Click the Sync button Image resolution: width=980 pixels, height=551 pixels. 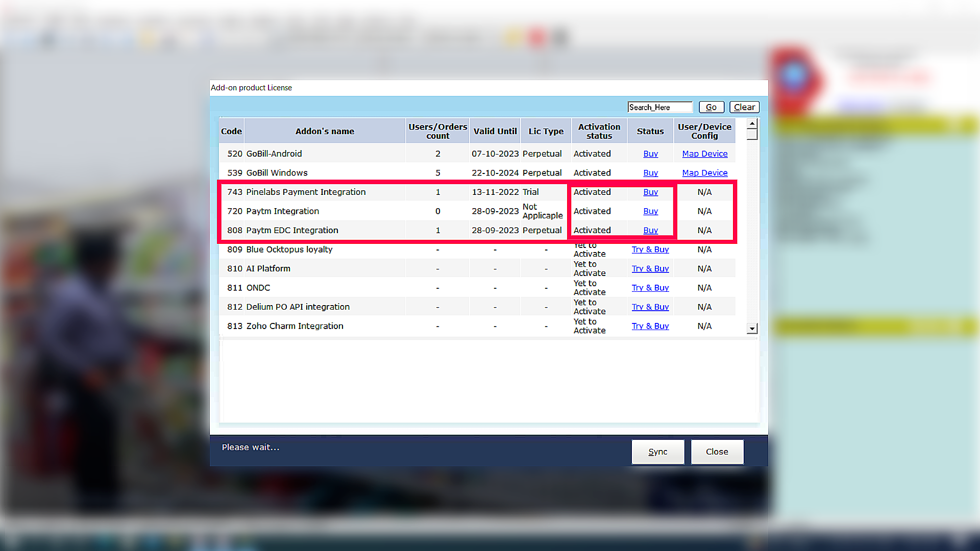click(x=657, y=452)
